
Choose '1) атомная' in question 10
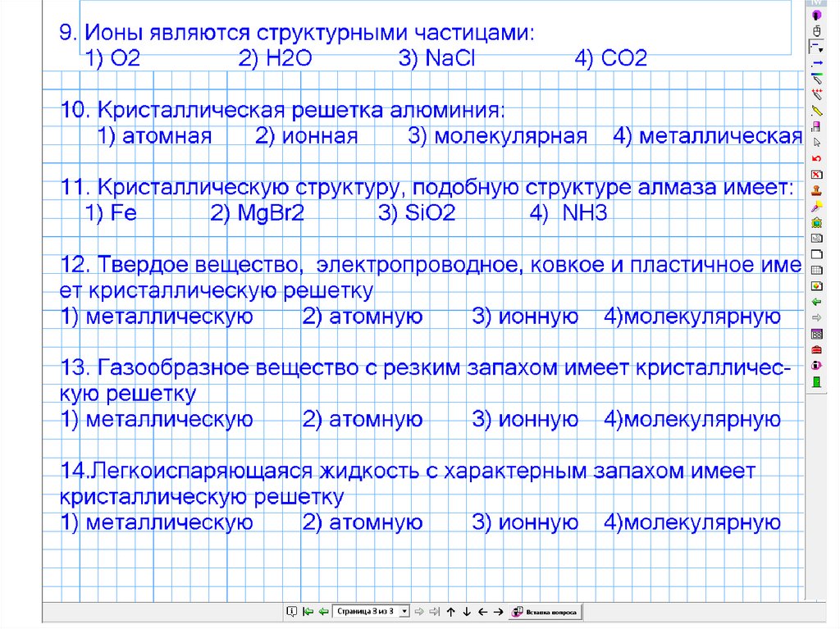(x=154, y=137)
